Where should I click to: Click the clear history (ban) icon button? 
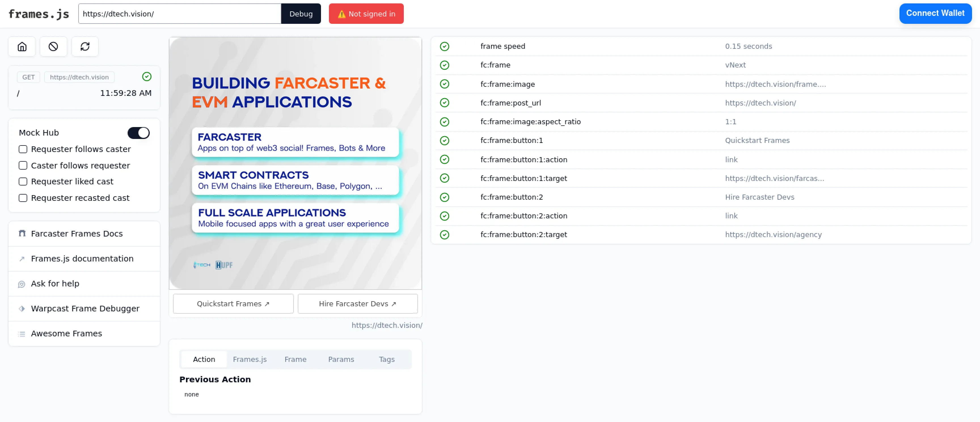click(x=53, y=47)
